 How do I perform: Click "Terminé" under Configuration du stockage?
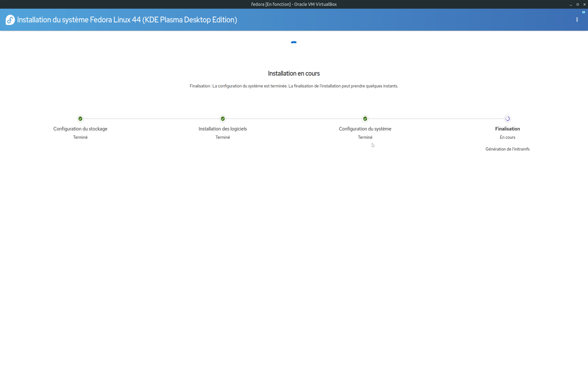[80, 137]
